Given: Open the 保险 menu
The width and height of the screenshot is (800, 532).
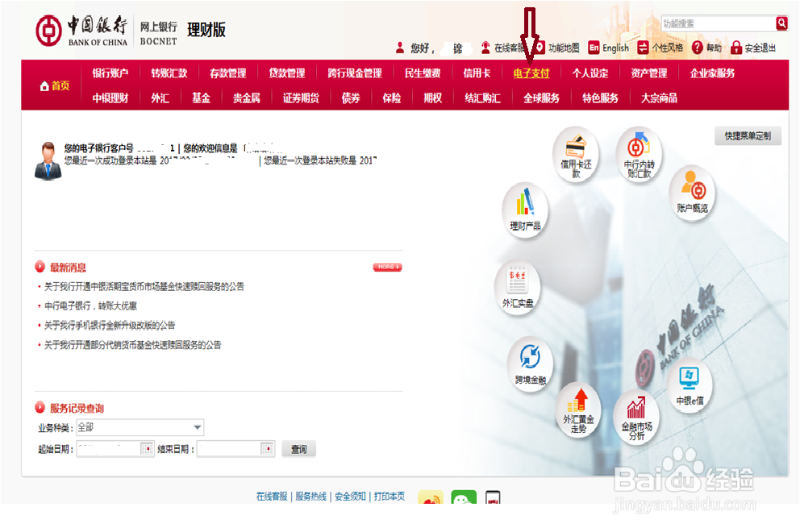Looking at the screenshot, I should (x=392, y=98).
